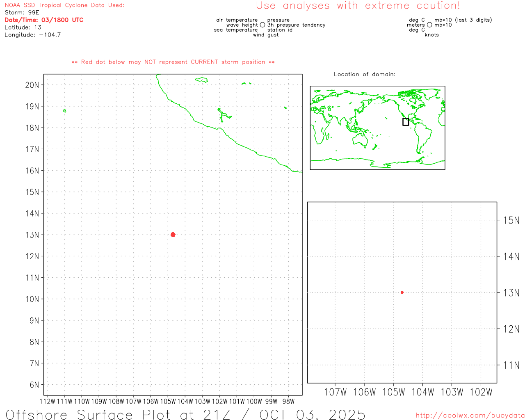Viewport: 525px width, 420px height.
Task: Click the station model circle in left legend
Action: (x=262, y=25)
